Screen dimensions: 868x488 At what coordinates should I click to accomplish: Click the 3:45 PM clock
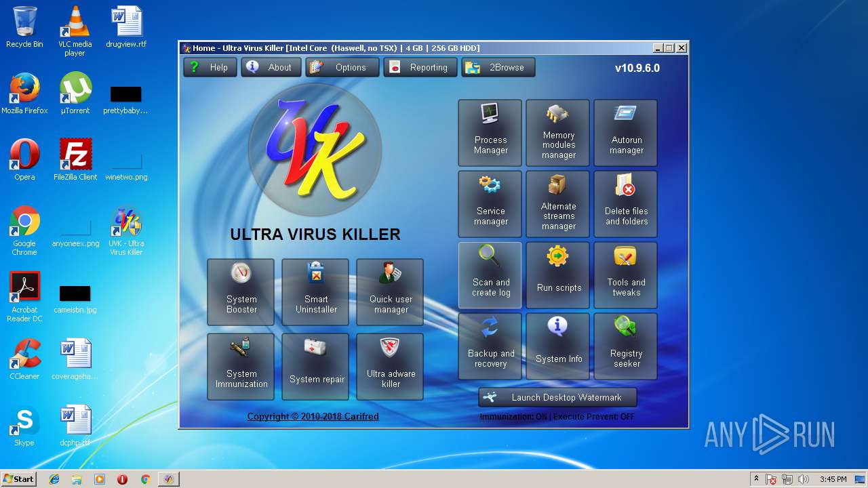pos(833,479)
